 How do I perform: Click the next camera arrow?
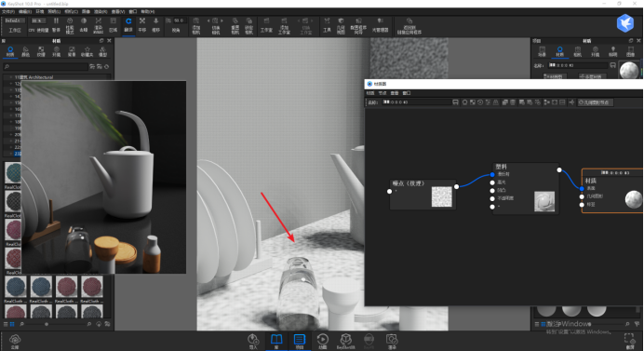pos(222,20)
